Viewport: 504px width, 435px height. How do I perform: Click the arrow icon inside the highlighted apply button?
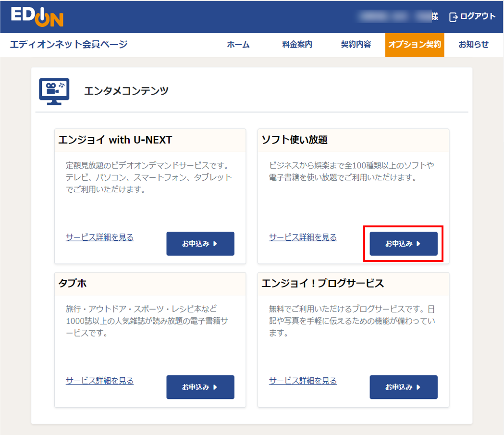tap(418, 244)
